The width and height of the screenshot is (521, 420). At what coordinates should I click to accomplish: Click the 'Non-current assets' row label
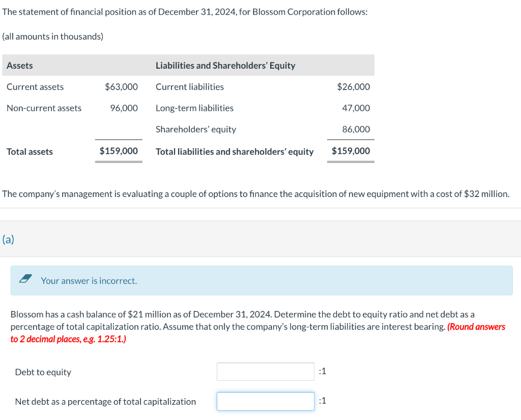[44, 108]
